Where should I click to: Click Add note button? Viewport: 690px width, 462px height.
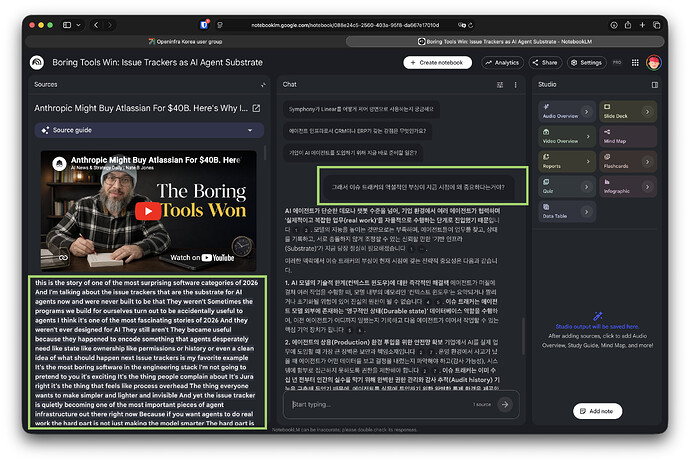coord(597,411)
